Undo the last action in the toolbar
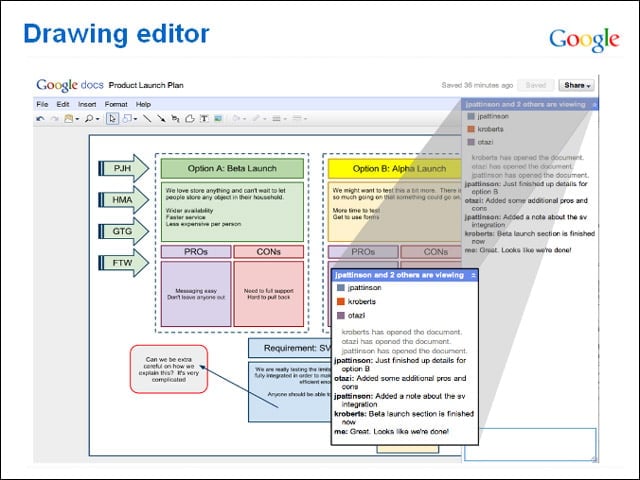The height and width of the screenshot is (480, 640). coord(40,119)
